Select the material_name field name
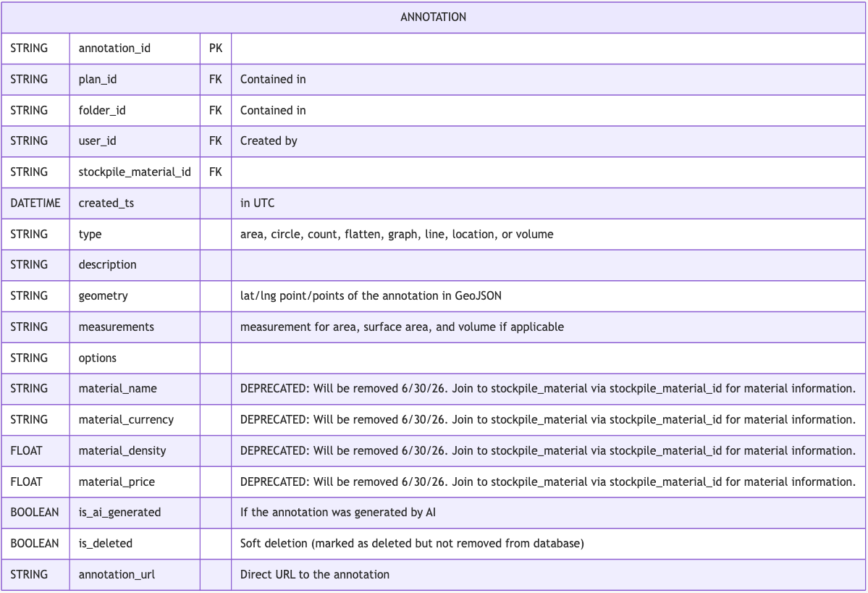The height and width of the screenshot is (593, 868). pos(117,388)
